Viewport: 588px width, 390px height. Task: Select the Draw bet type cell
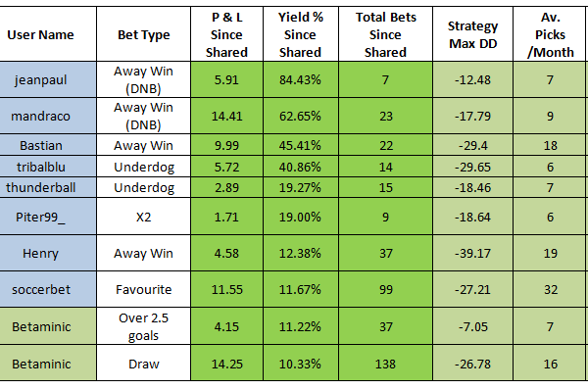click(144, 364)
